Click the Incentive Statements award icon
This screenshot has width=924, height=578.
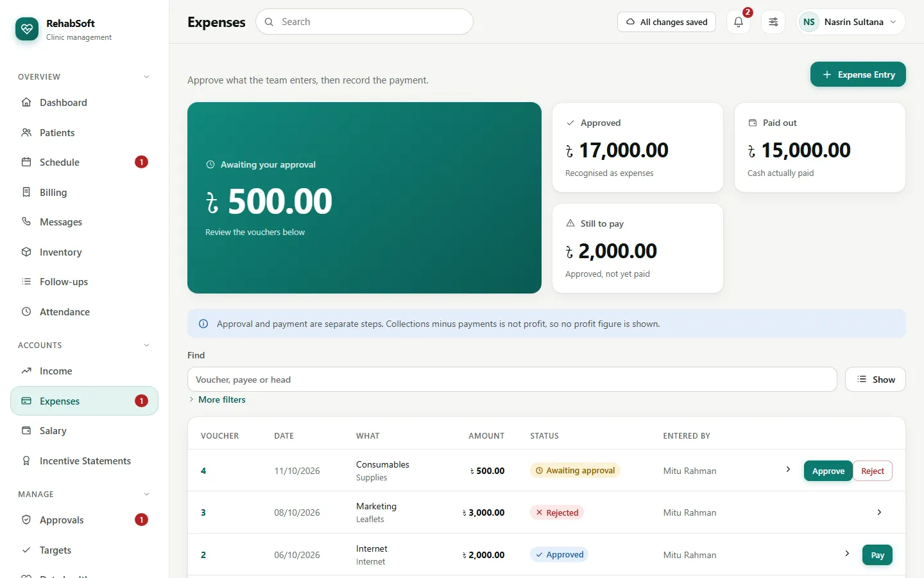point(26,460)
